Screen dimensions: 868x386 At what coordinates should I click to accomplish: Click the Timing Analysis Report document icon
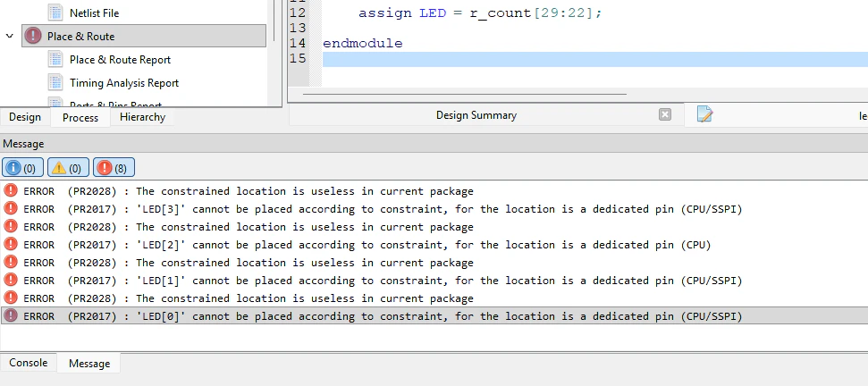point(55,82)
